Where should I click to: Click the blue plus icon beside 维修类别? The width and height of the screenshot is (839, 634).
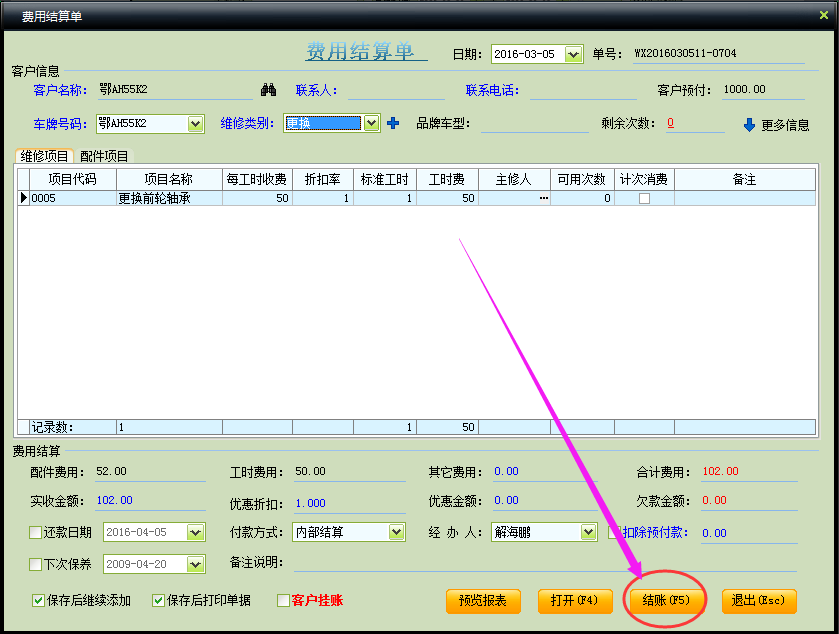(x=393, y=124)
